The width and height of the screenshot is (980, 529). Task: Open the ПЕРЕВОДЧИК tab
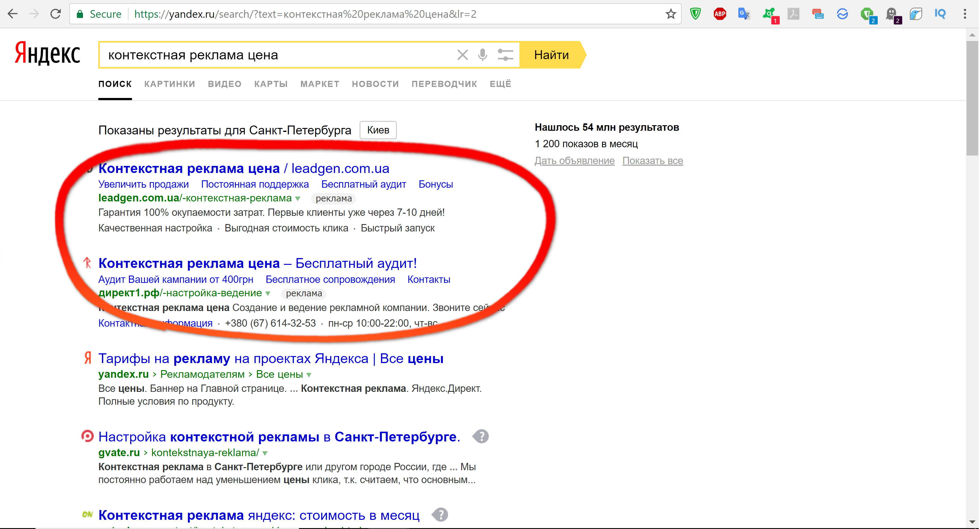pyautogui.click(x=444, y=84)
